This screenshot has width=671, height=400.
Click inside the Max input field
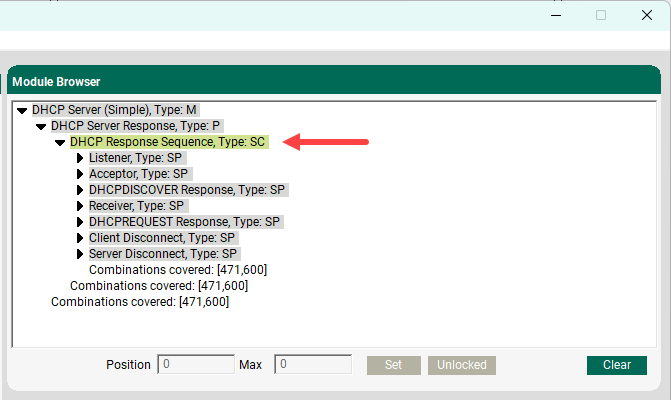coord(314,365)
